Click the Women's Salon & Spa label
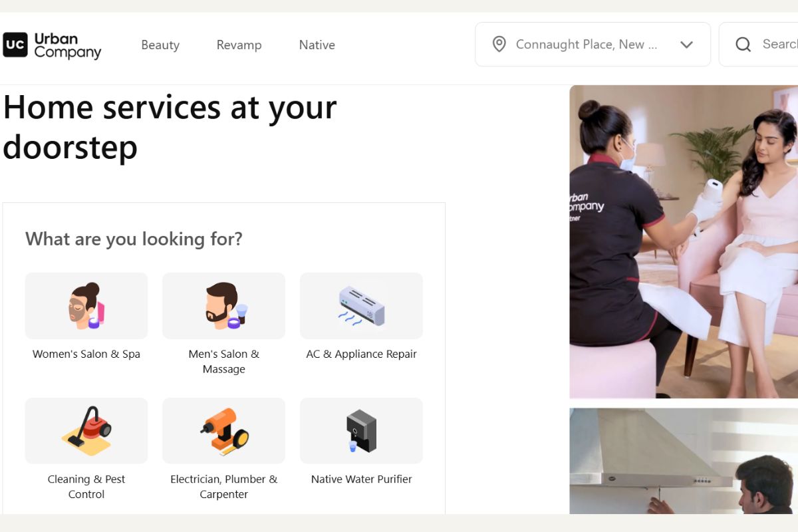798x532 pixels. point(86,354)
